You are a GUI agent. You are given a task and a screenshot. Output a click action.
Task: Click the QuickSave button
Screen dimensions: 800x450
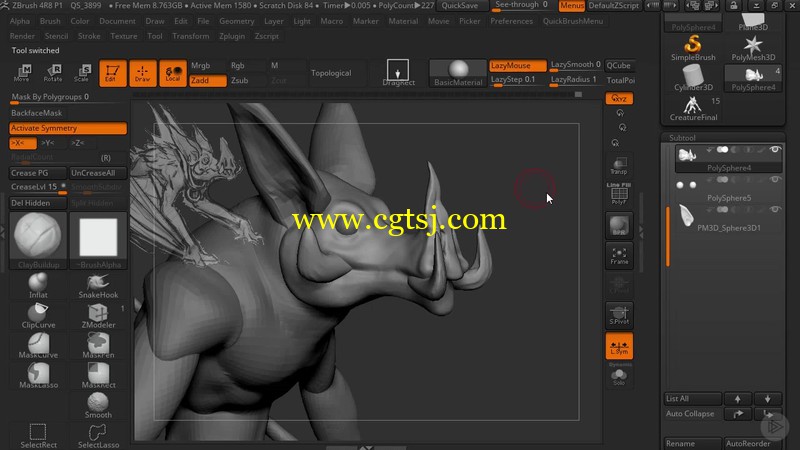460,6
